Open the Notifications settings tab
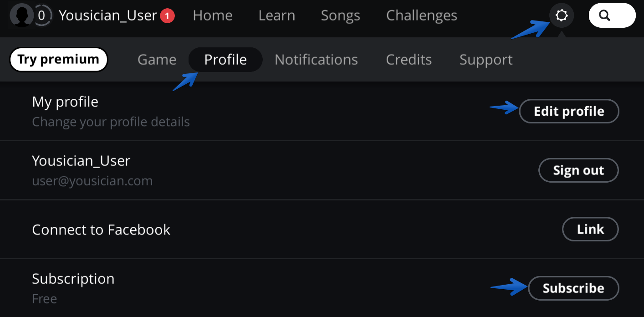644x317 pixels. click(x=316, y=60)
